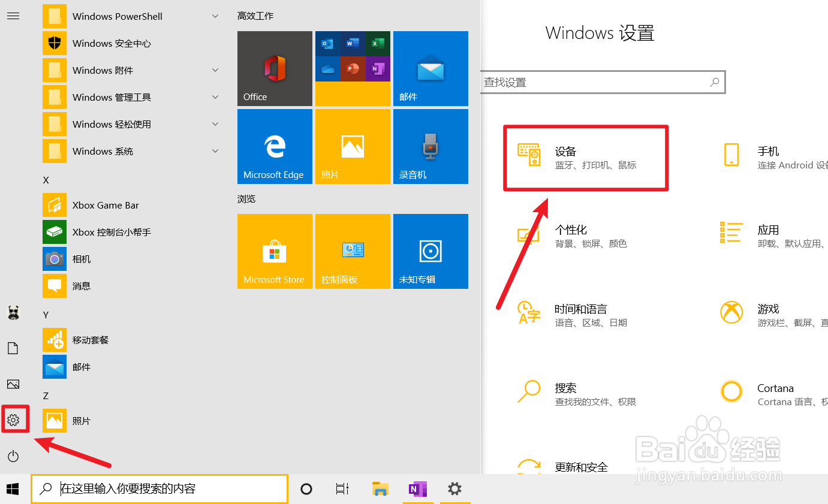Open the 照片 tile
828x504 pixels.
point(353,146)
